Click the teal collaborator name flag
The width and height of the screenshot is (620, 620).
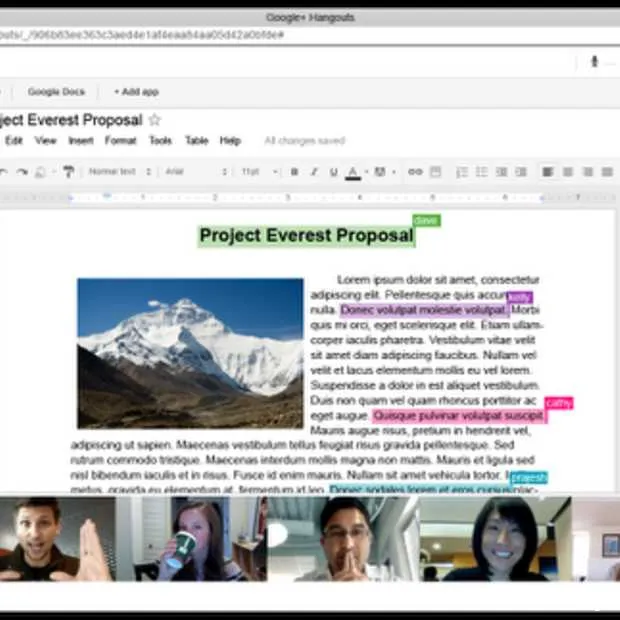528,478
